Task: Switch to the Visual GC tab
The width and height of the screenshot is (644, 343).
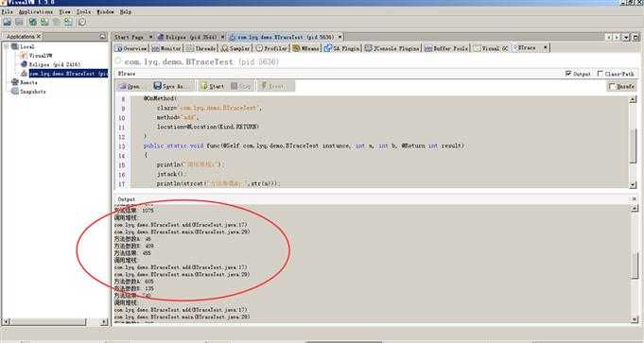Action: tap(491, 48)
